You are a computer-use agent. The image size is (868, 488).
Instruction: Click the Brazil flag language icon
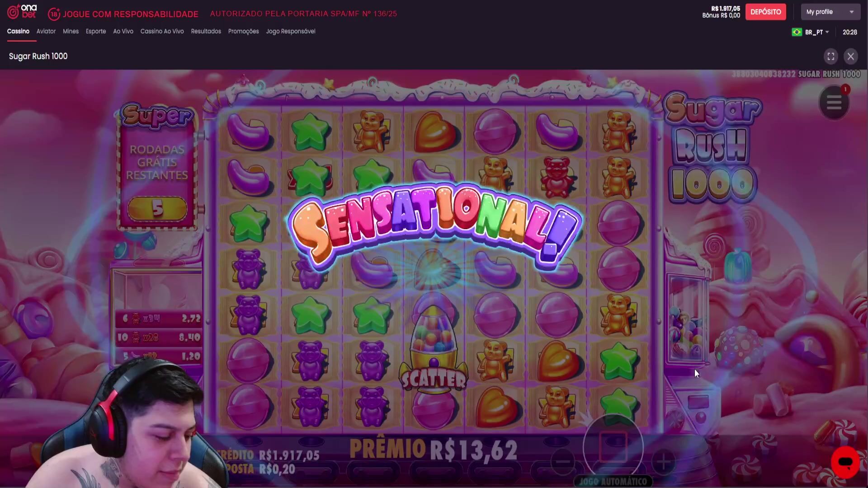(797, 32)
